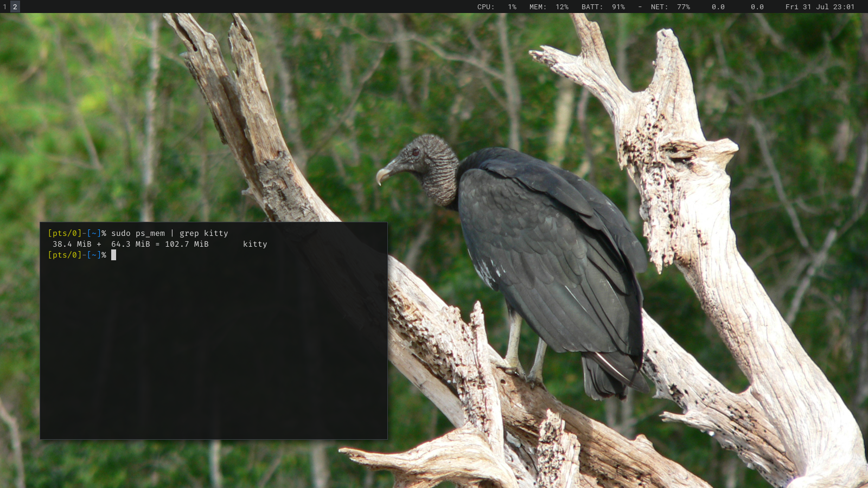The width and height of the screenshot is (868, 488).
Task: Click the terminal cursor at the prompt
Action: pos(114,255)
